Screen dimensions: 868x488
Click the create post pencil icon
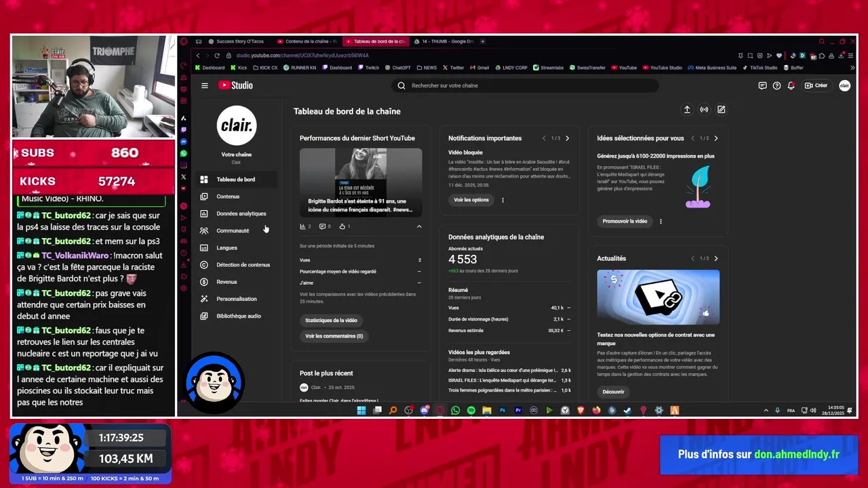coord(721,109)
